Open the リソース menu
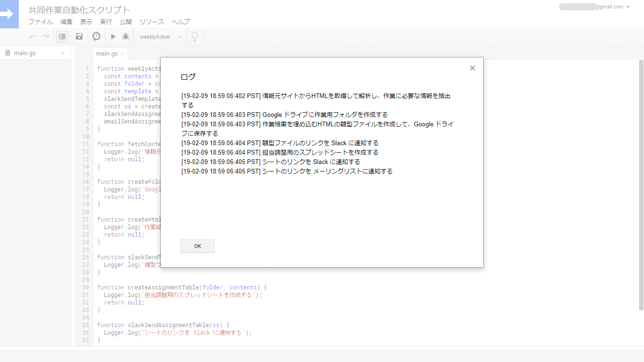644x362 pixels. 152,22
